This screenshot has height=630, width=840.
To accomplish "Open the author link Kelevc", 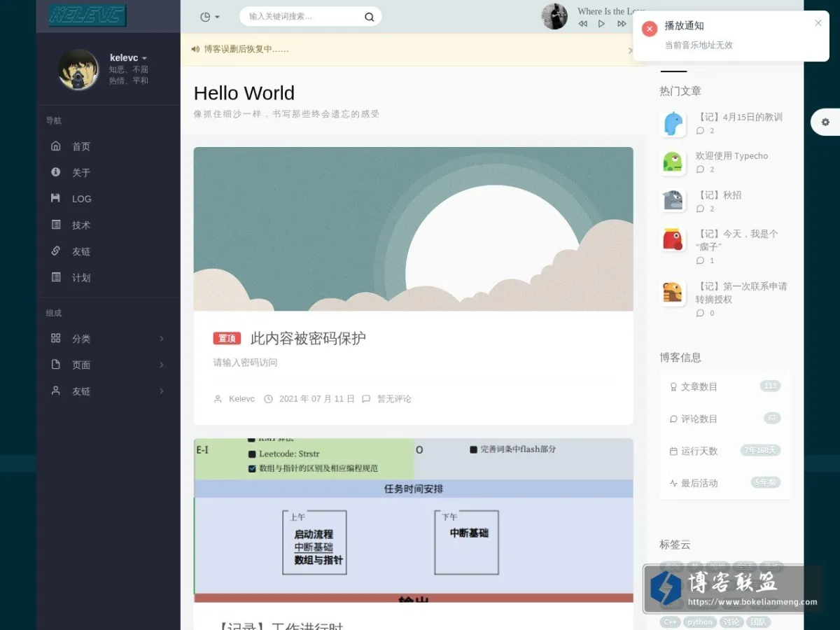I will coord(241,399).
